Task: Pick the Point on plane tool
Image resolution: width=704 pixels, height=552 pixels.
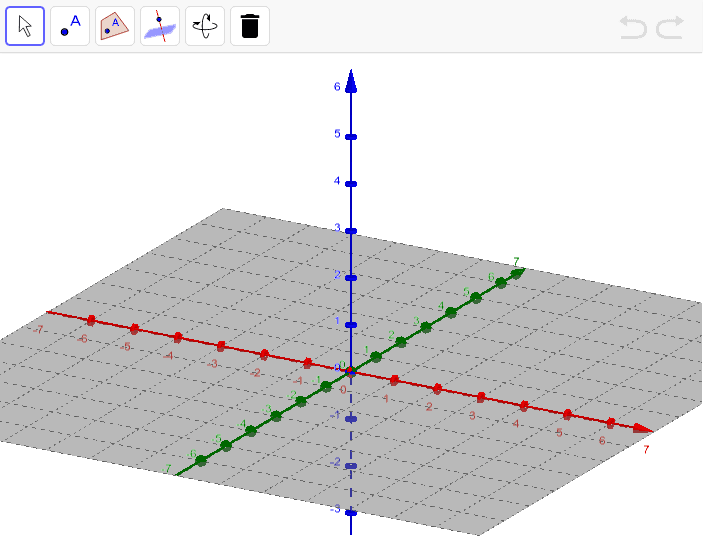Action: pyautogui.click(x=115, y=26)
